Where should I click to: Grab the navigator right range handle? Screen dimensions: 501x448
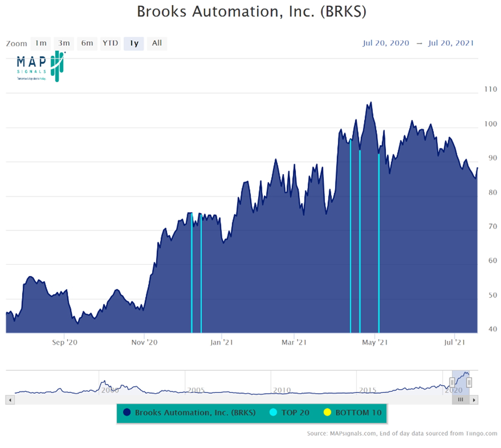coord(469,382)
